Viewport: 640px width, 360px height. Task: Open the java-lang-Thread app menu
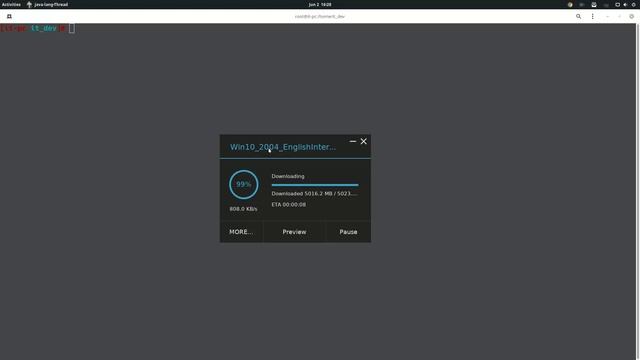tap(47, 4)
